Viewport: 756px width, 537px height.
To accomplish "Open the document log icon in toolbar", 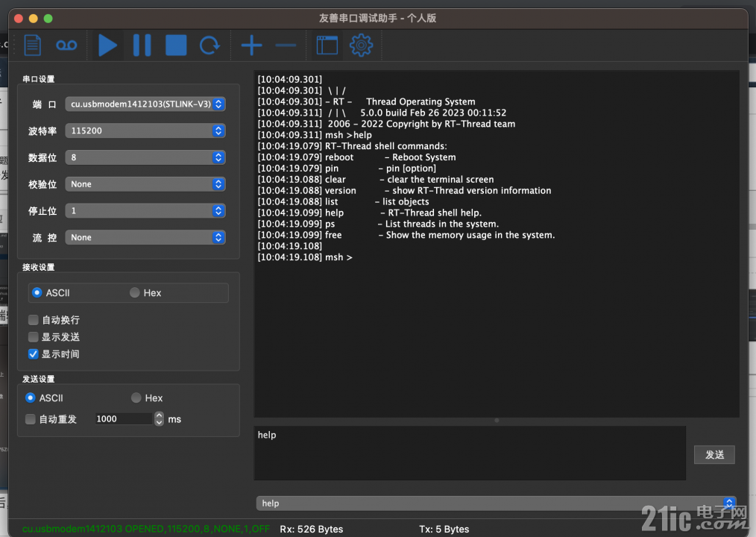I will coord(32,45).
